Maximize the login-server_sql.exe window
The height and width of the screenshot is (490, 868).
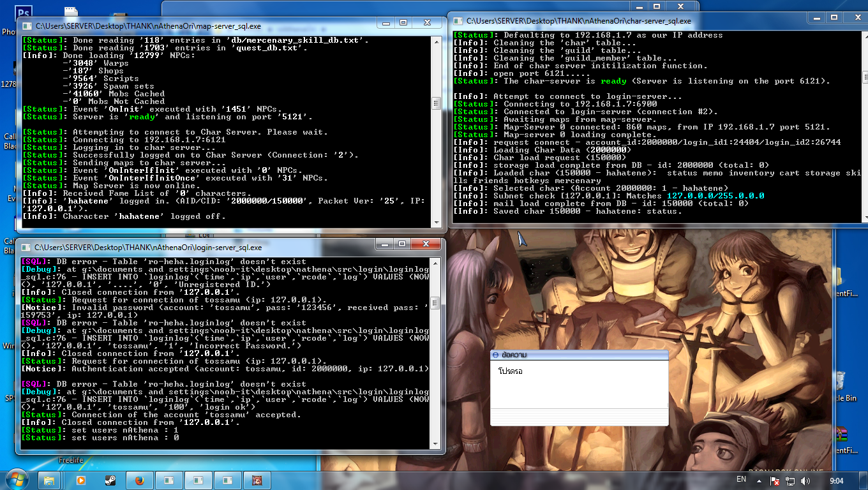401,243
